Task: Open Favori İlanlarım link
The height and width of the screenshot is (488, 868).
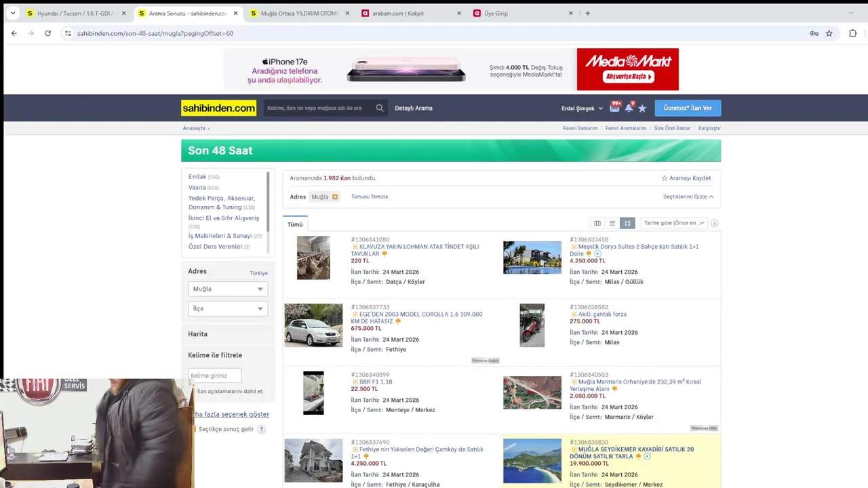Action: coord(580,128)
